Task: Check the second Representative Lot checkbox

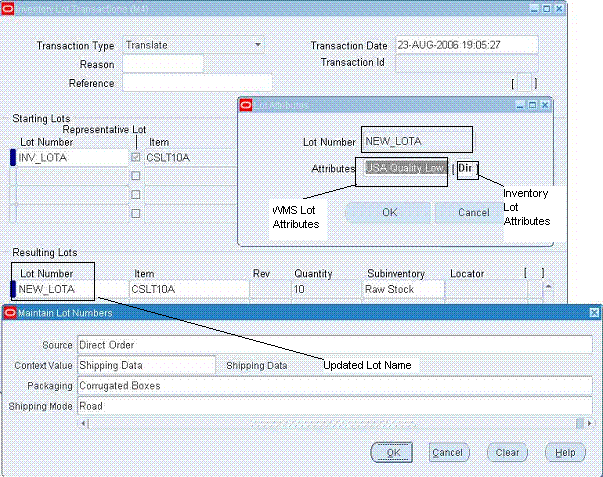Action: [x=136, y=176]
